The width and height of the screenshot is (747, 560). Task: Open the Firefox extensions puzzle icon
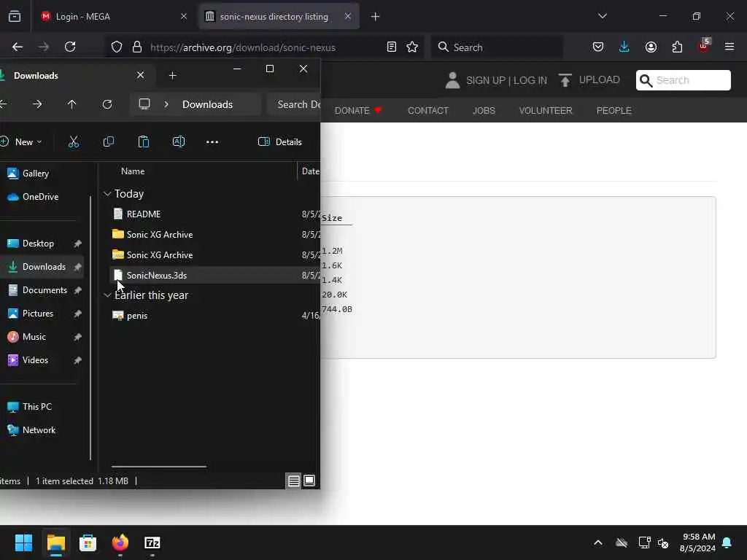(x=677, y=47)
